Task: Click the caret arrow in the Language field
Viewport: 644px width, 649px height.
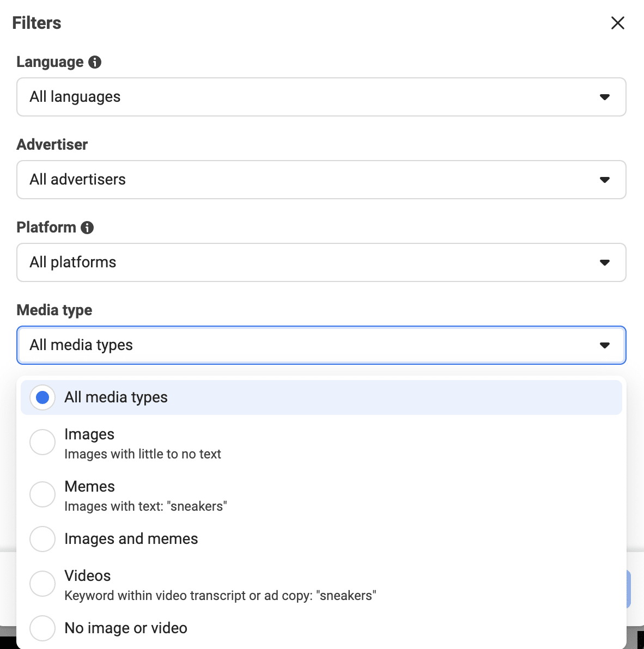Action: coord(604,97)
